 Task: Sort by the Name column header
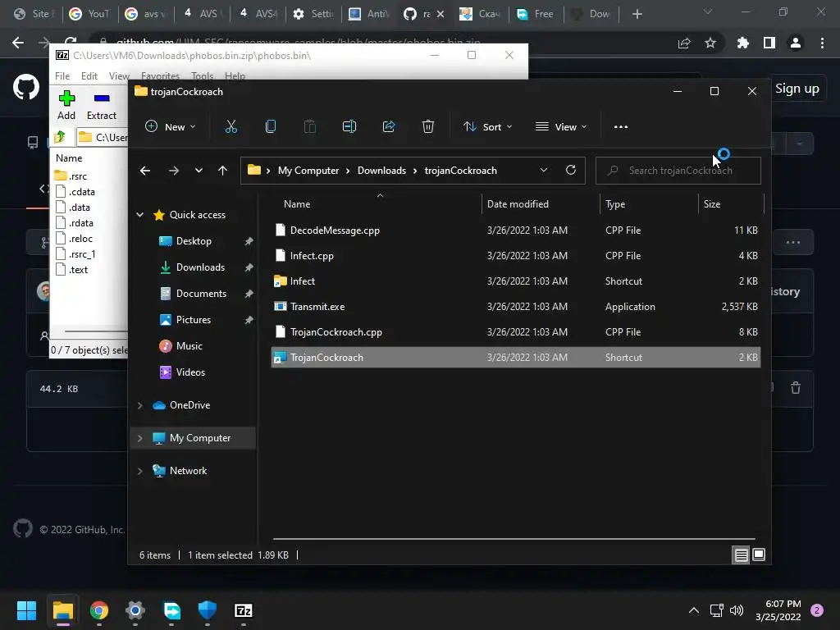(x=297, y=204)
